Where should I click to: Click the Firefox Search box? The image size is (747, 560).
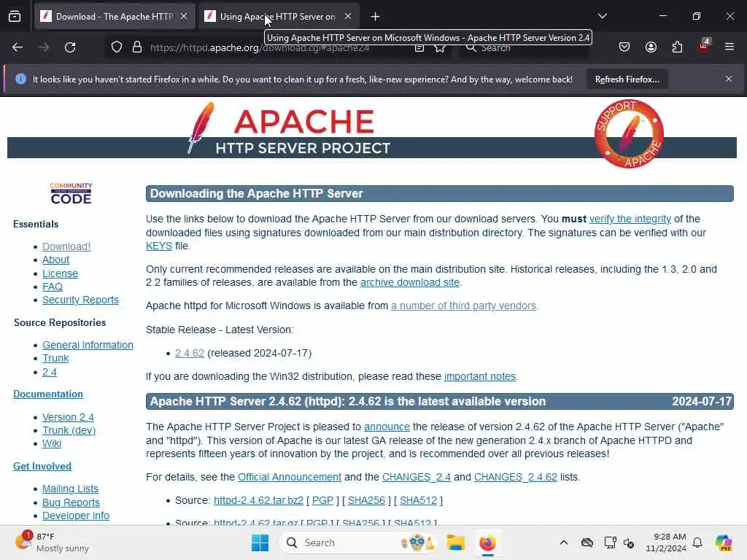pos(524,47)
